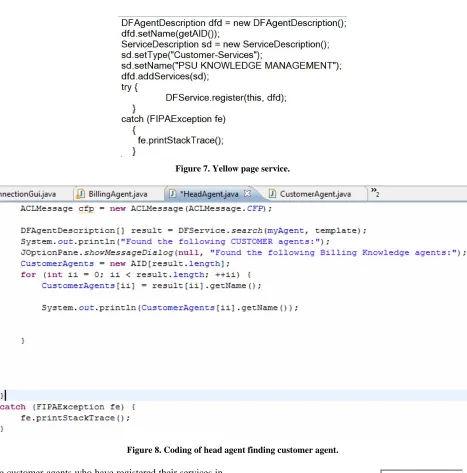Open the partially visible ConnectionGui.java tab
467x473 pixels.
click(x=28, y=194)
